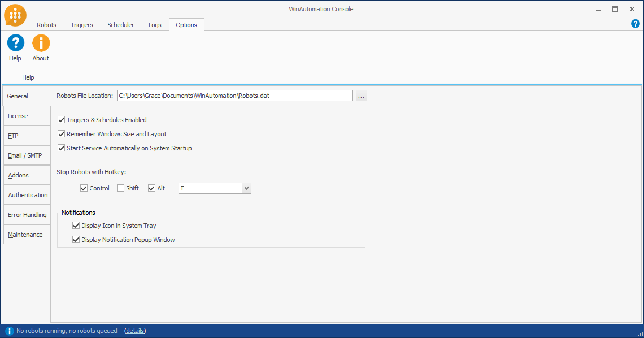Viewport: 644px width, 338px height.
Task: Select the General settings tab
Action: (x=27, y=96)
